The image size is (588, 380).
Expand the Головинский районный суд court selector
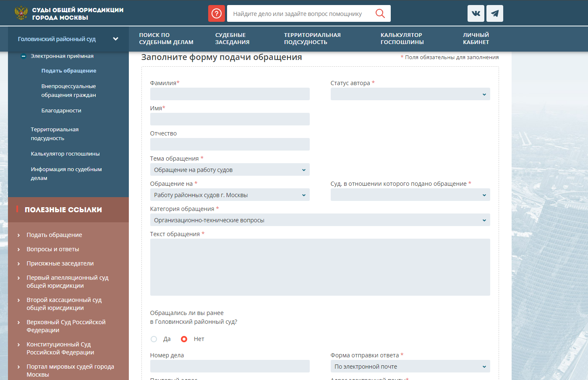[x=115, y=39]
